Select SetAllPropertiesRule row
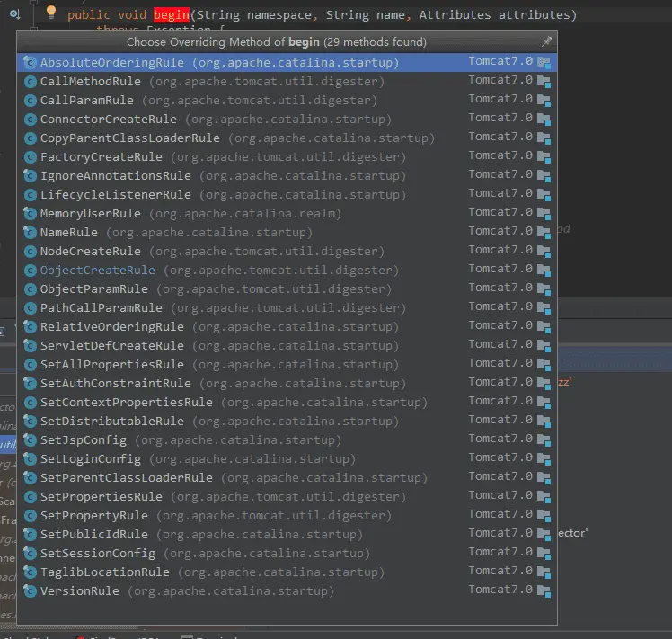Viewport: 672px width, 639px height. (287, 364)
